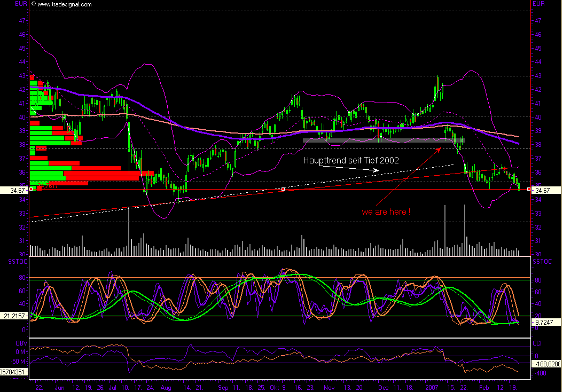
Task: Click the -188,6288 CCI value label
Action: [x=546, y=364]
